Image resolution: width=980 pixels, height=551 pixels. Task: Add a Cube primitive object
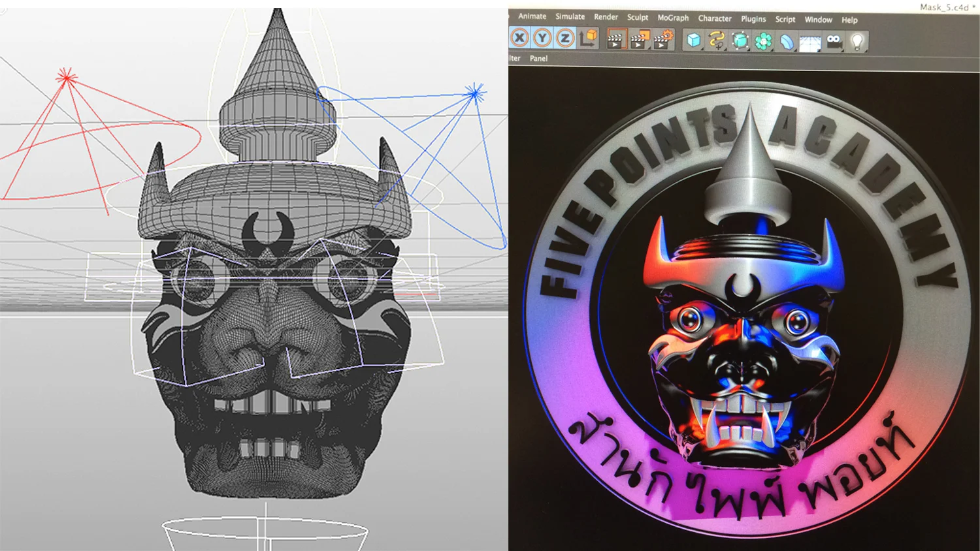pos(693,41)
